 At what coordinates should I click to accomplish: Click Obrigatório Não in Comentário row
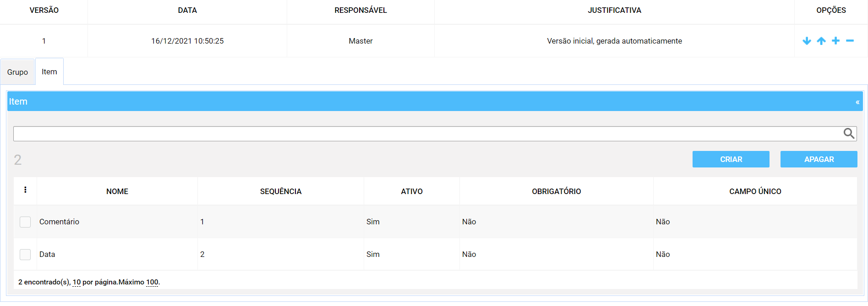point(469,222)
